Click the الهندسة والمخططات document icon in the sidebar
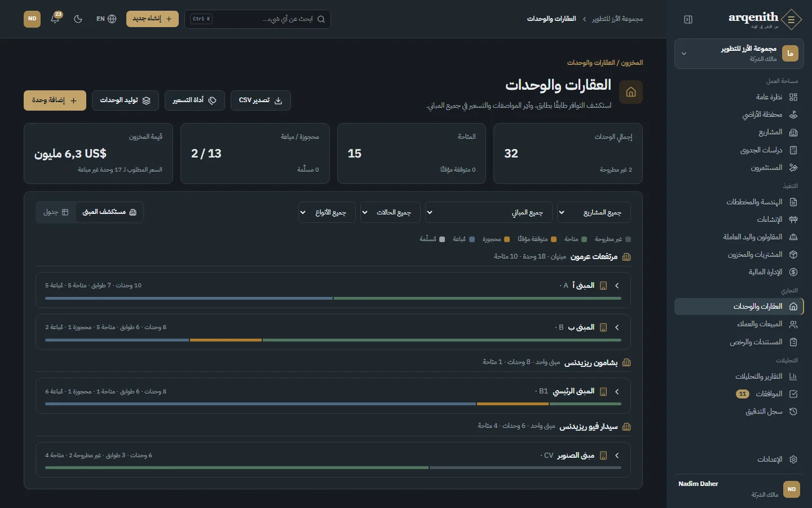812x508 pixels. coord(793,202)
